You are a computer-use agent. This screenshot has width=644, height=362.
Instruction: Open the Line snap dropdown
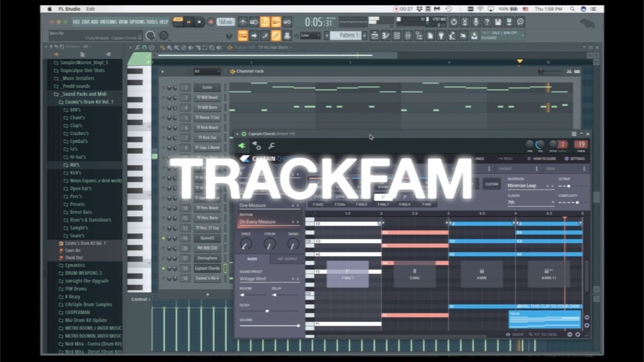pyautogui.click(x=310, y=36)
